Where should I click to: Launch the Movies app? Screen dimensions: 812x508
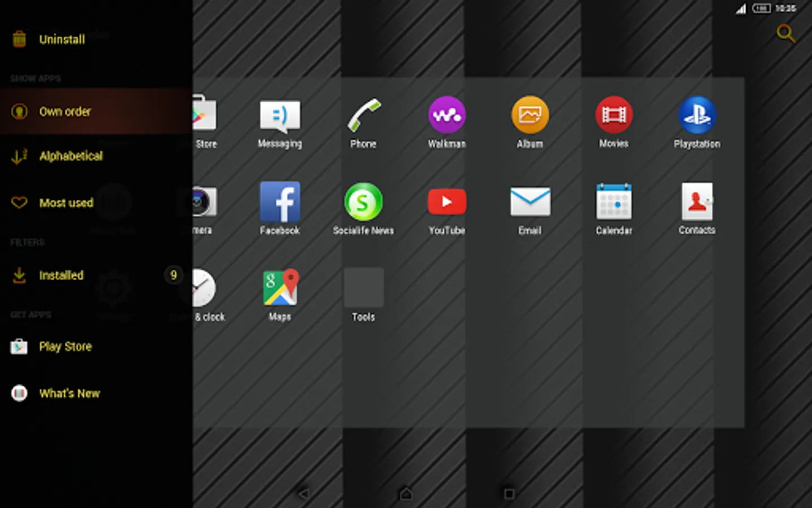[614, 115]
